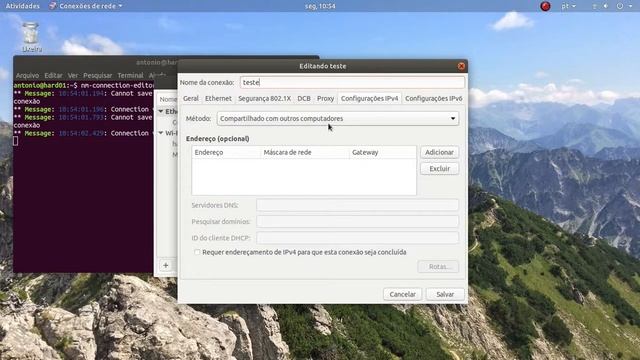Go to the Proxy tab
Screen dimensions: 640x360
325,99
